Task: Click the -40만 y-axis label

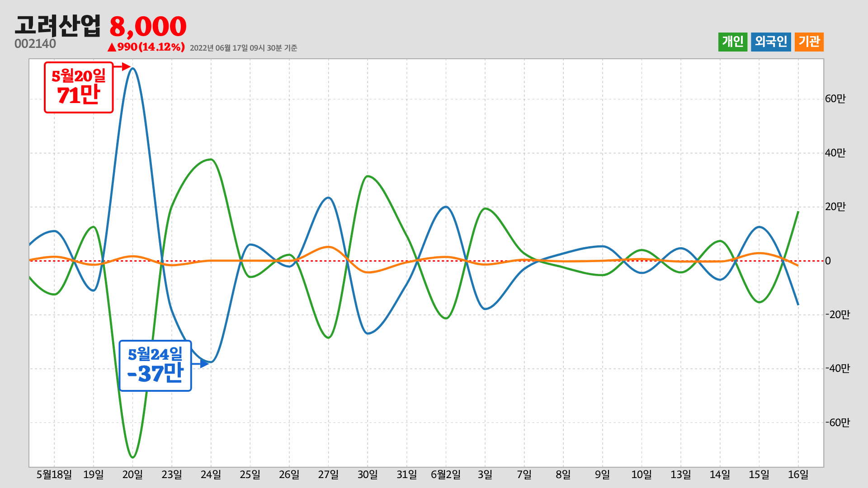Action: coord(837,368)
